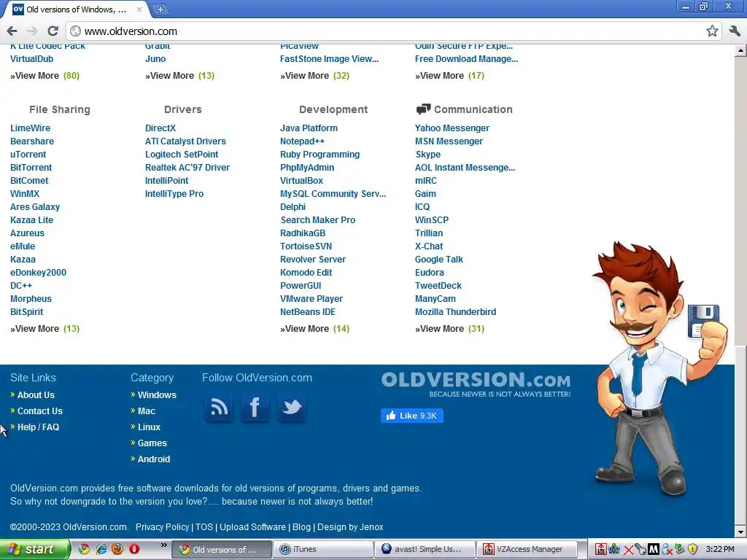Switch to VZAccess Manager taskbar window
The image size is (747, 560).
point(527,549)
